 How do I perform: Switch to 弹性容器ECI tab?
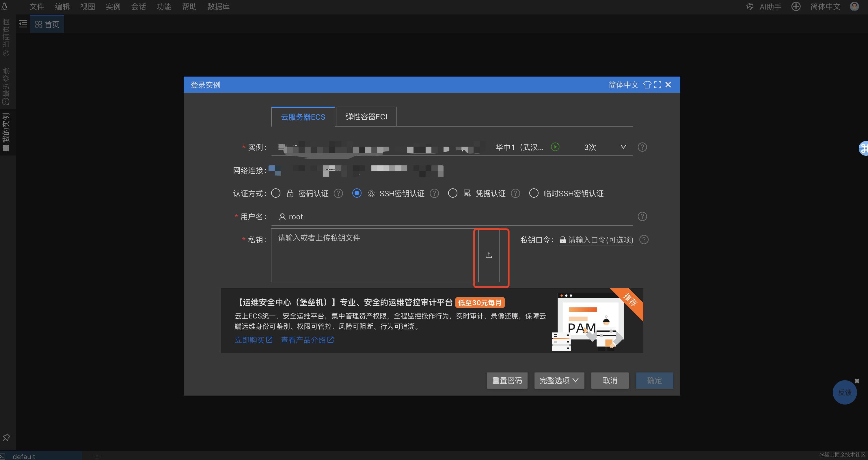point(366,117)
